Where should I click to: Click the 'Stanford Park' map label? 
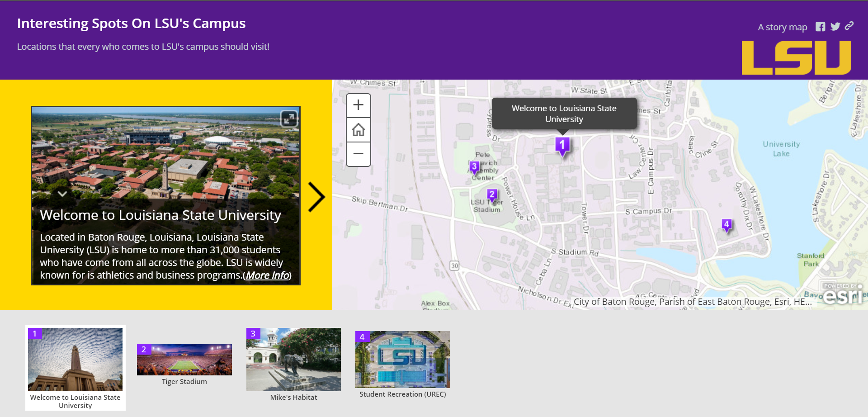click(811, 260)
